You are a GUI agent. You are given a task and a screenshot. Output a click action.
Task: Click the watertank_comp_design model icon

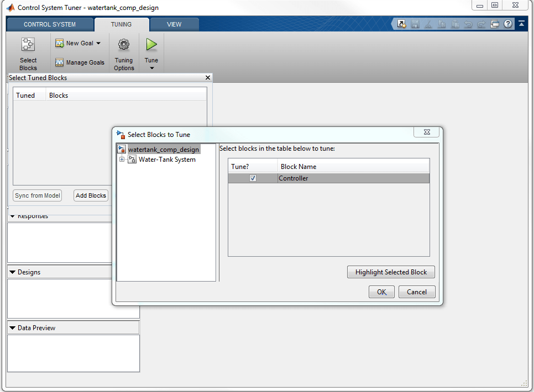[x=122, y=149]
